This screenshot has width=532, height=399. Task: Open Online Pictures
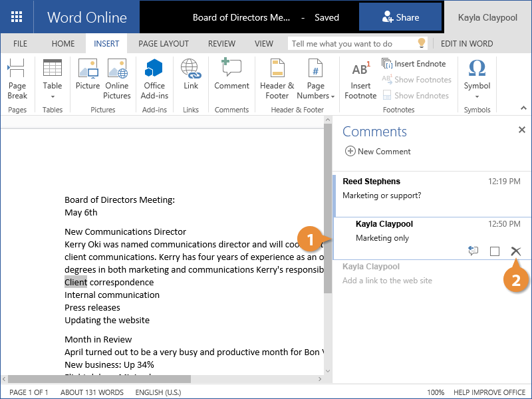pos(117,78)
